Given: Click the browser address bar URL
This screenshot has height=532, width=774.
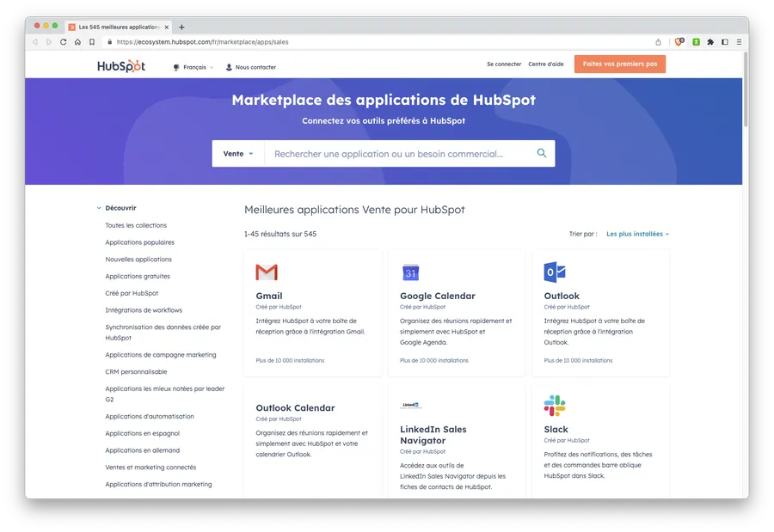Looking at the screenshot, I should [202, 42].
